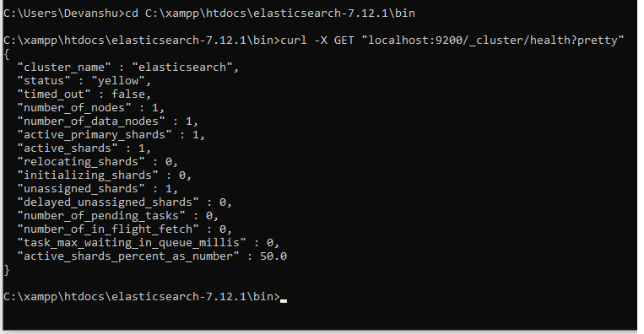Click the "number_of_nodes" line
Screen dimensions: 644x334
point(91,108)
